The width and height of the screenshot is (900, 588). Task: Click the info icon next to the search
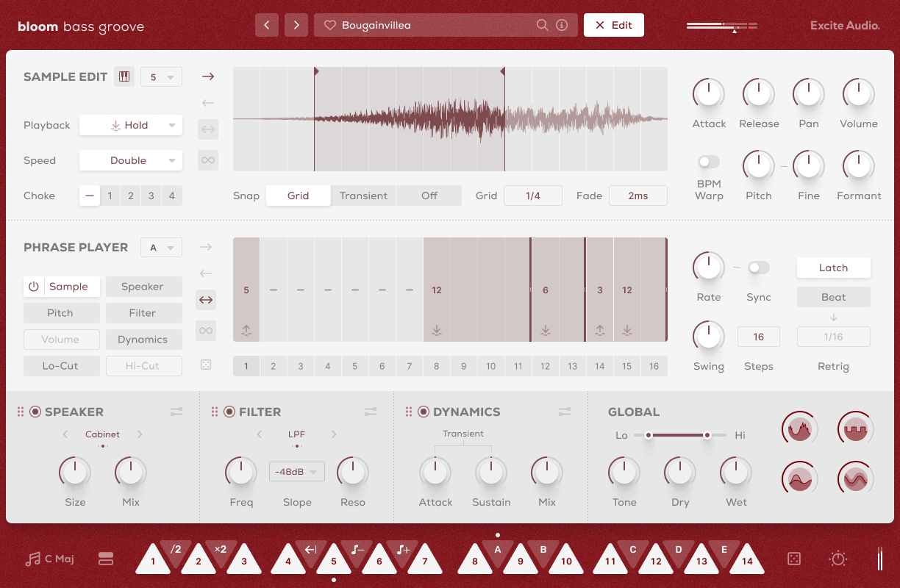[x=562, y=24]
